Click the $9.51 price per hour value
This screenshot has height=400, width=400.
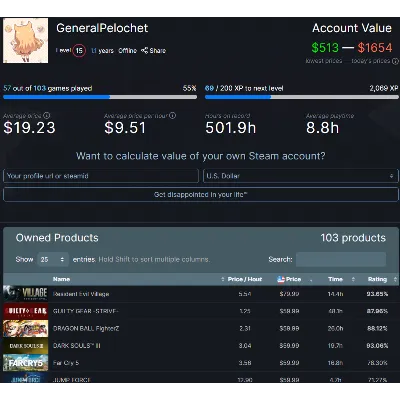coord(125,128)
